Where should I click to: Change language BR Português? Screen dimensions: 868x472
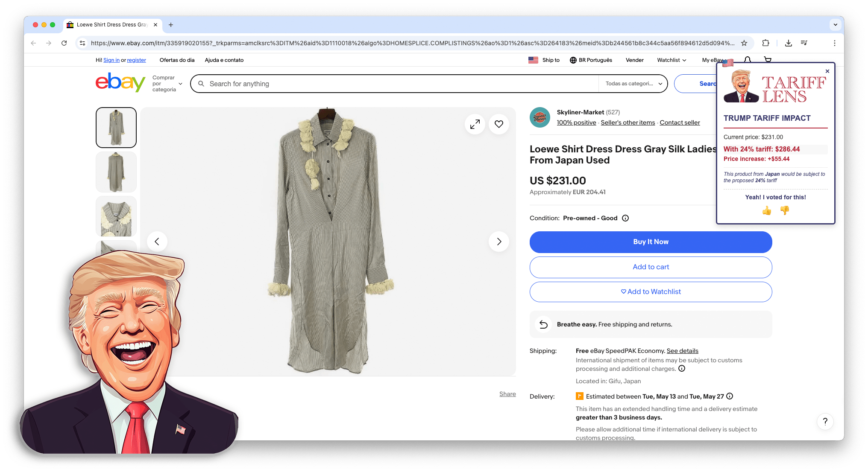pyautogui.click(x=591, y=60)
